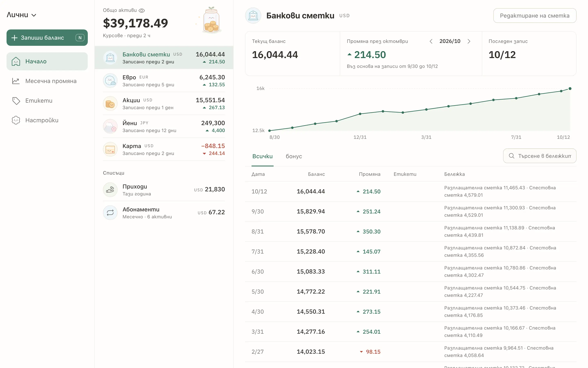588x368 pixels.
Task: Click the Бележка column header
Action: pyautogui.click(x=454, y=174)
